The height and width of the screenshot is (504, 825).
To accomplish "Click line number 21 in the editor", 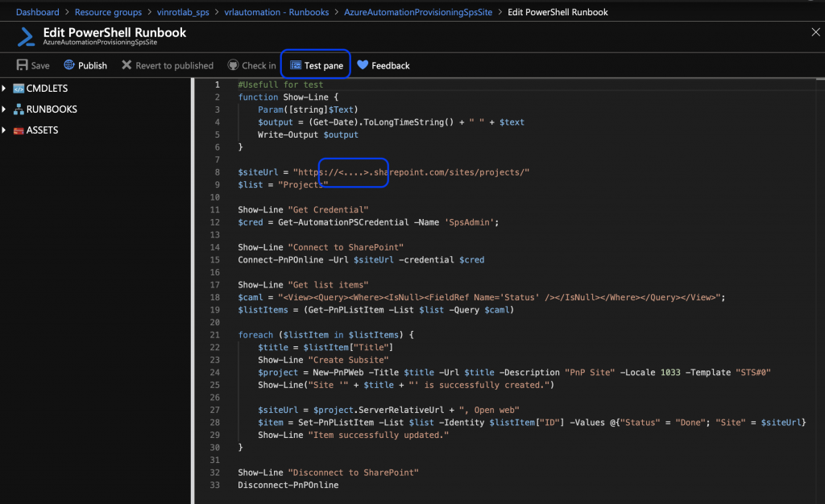I will 216,334.
